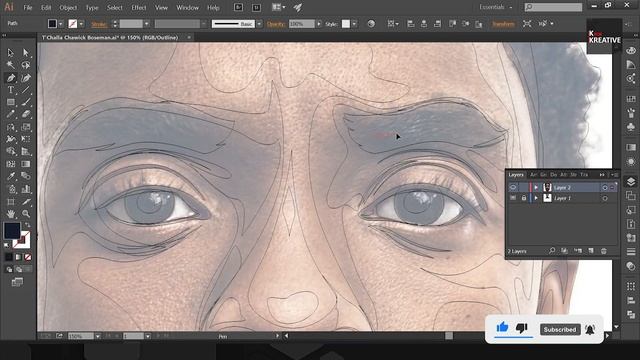
Task: Open graphic Style dropdown arrow
Action: (354, 24)
